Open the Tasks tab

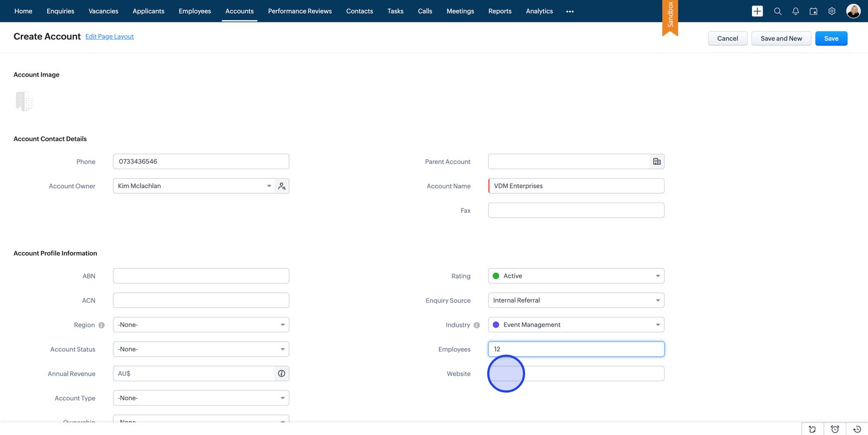click(x=395, y=11)
